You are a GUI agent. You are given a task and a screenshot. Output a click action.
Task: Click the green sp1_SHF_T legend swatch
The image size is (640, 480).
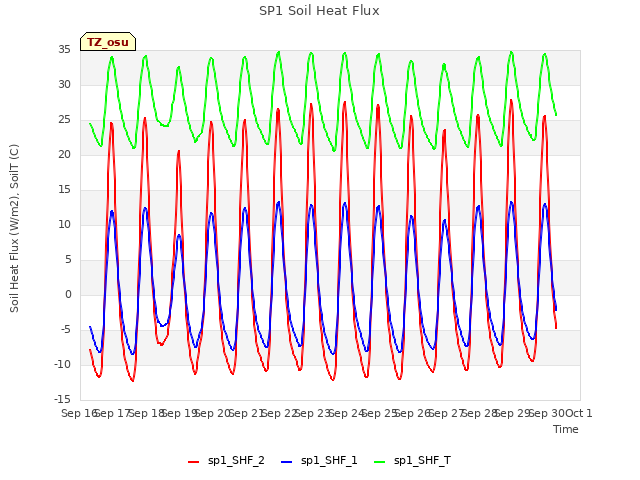coord(380,462)
